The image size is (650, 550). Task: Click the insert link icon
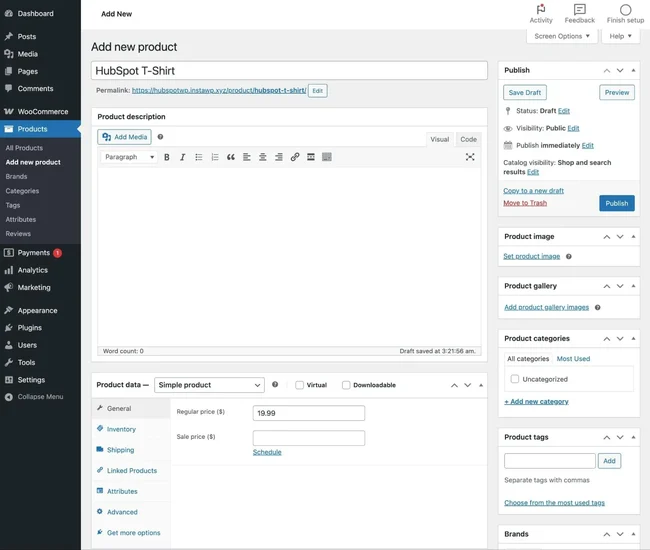(295, 157)
